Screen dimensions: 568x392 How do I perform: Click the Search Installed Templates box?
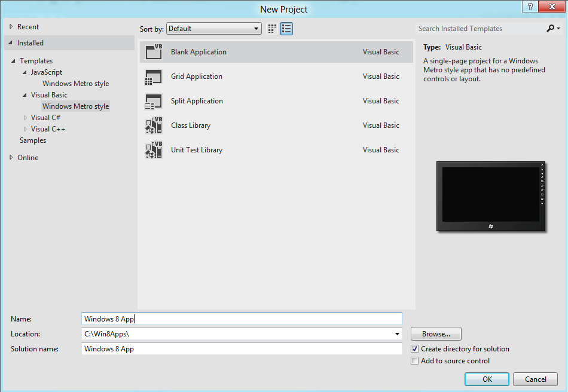480,29
